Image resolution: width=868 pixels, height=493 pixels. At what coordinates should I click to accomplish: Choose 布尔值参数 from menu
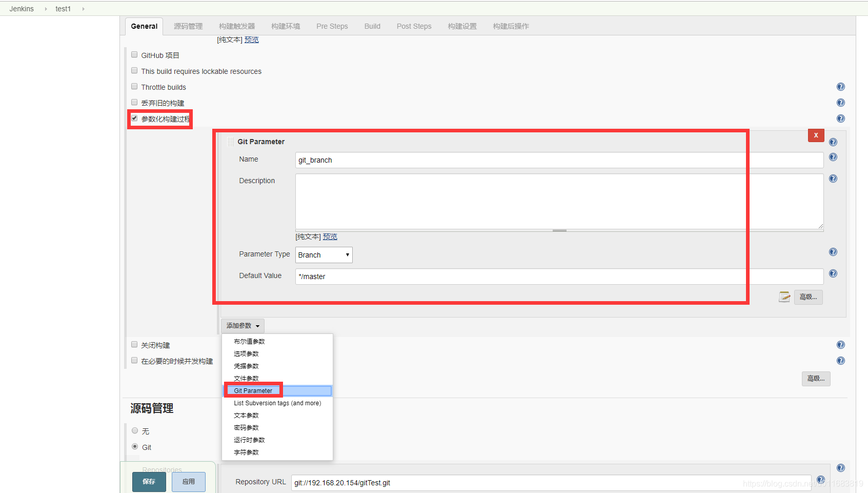277,342
